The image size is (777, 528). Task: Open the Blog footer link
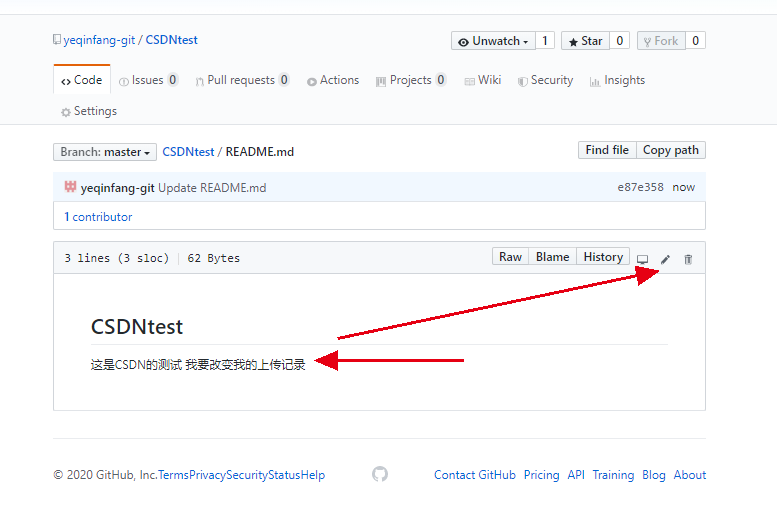pyautogui.click(x=654, y=475)
